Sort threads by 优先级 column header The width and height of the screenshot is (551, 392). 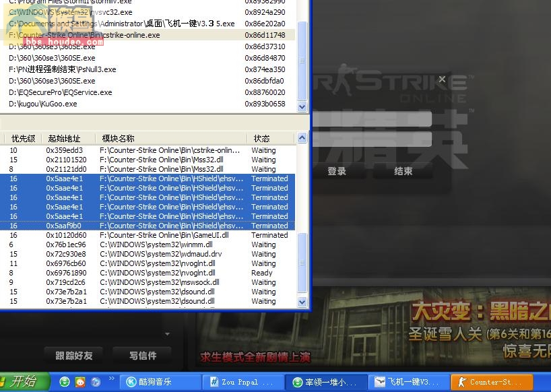pyautogui.click(x=23, y=138)
